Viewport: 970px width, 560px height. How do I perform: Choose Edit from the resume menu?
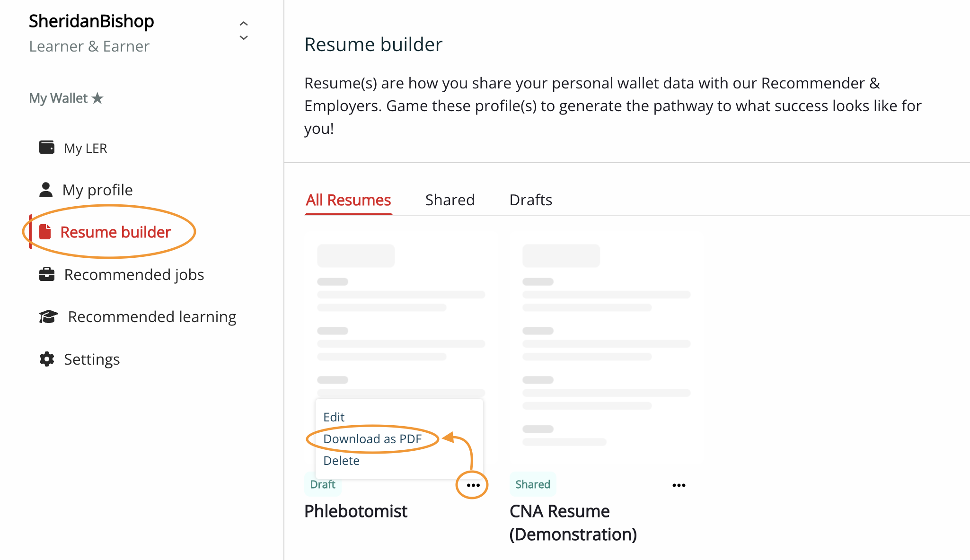(334, 417)
